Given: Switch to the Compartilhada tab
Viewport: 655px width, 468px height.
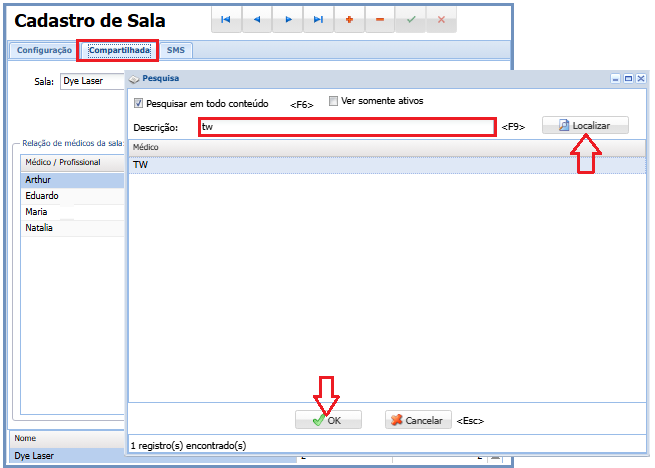Looking at the screenshot, I should [119, 50].
